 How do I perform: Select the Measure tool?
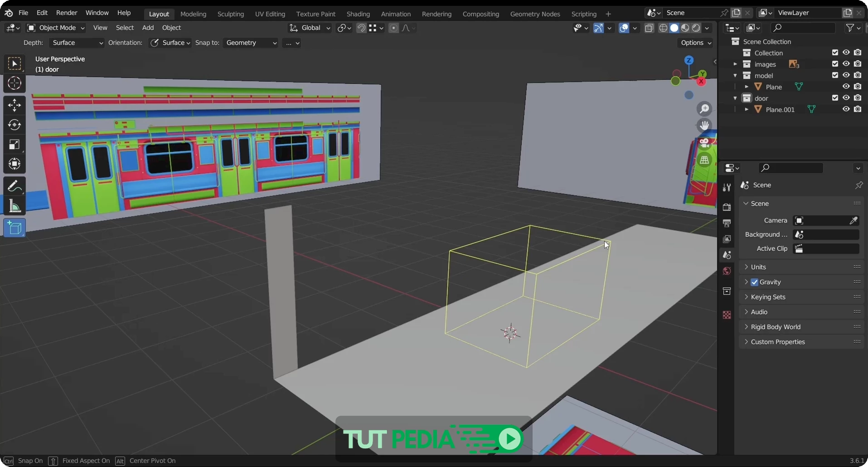coord(15,206)
